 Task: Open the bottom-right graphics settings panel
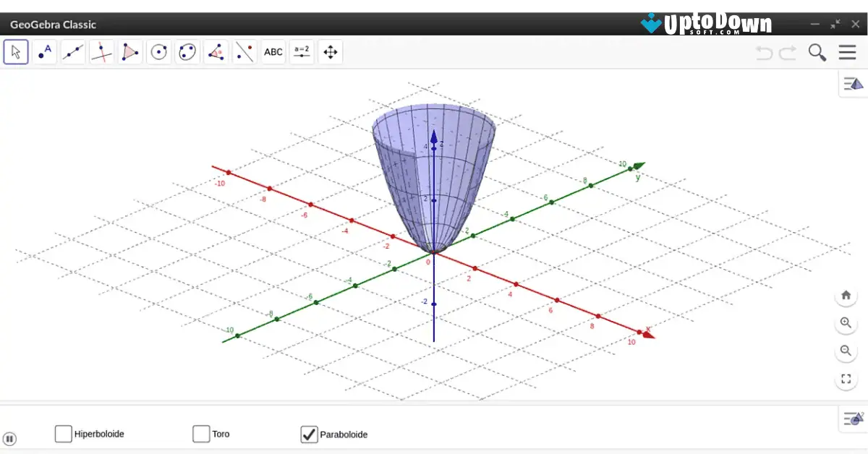click(852, 419)
